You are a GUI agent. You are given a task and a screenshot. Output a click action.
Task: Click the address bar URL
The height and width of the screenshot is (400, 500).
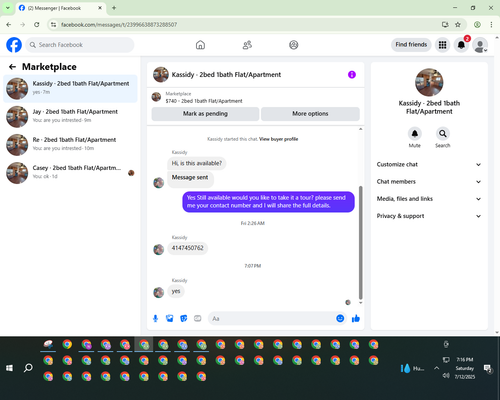(119, 25)
